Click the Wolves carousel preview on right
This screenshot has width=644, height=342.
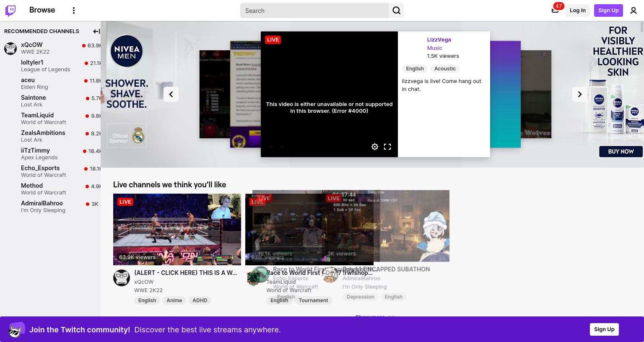536,94
